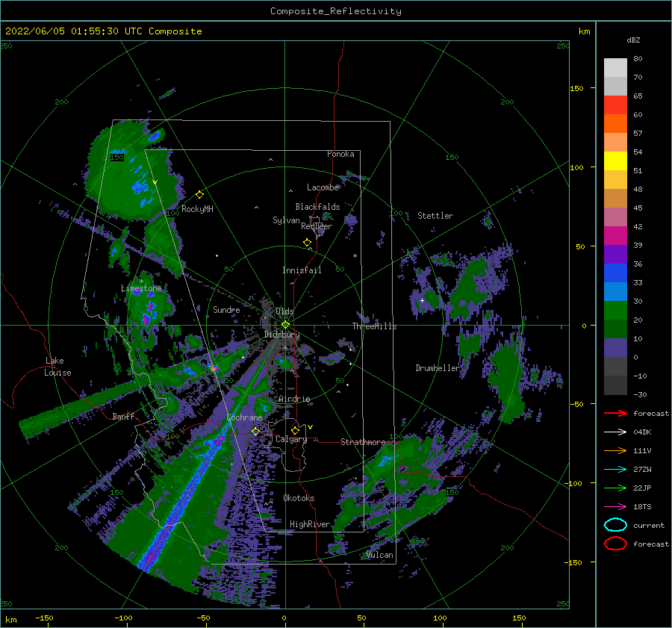Image resolution: width=672 pixels, height=628 pixels.
Task: Click the red forecast arrow in legend
Action: click(x=615, y=413)
